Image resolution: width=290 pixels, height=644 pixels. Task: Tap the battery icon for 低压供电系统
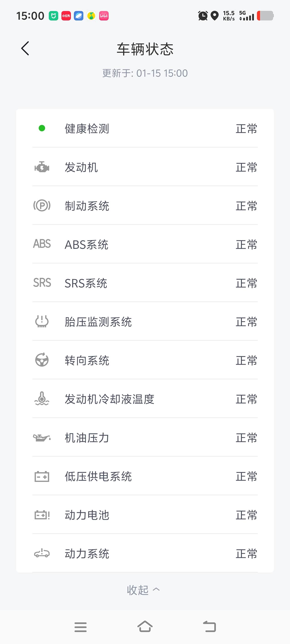[x=42, y=476]
